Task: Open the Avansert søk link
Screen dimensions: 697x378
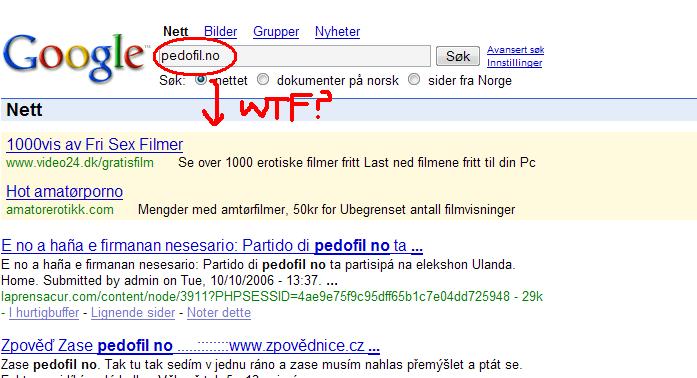Action: 516,50
